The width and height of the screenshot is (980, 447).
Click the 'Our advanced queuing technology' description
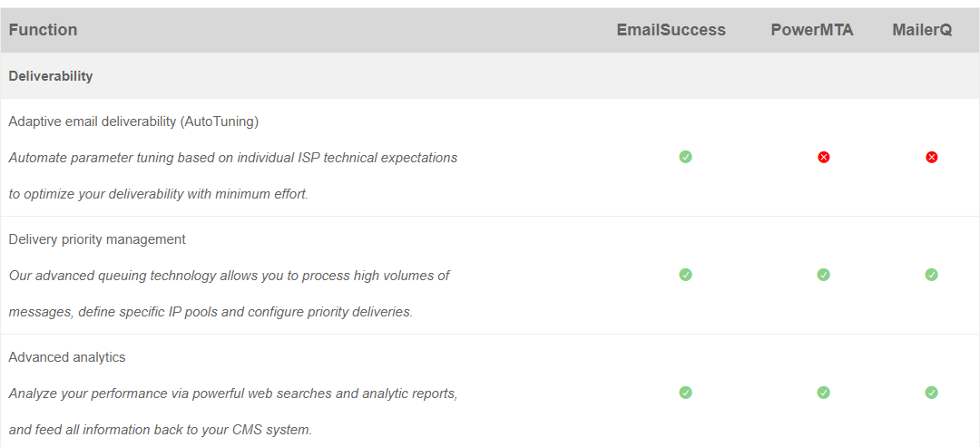(x=229, y=294)
